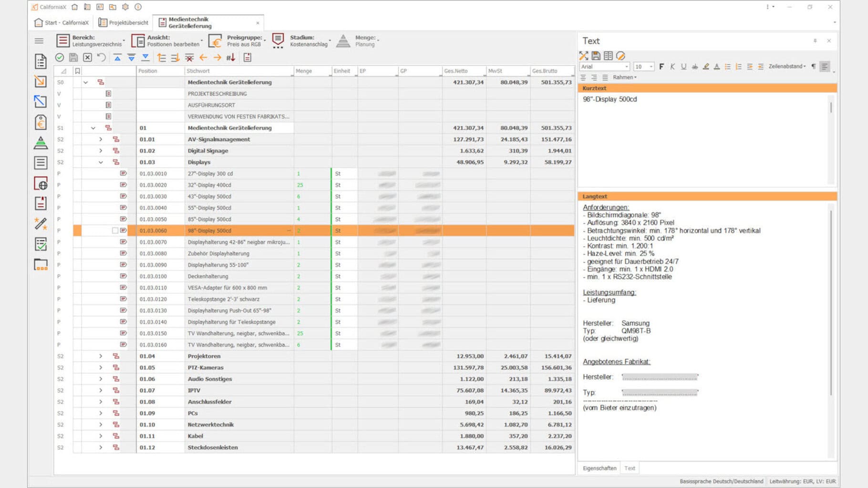
Task: Expand the 01.01 AV-Signalmanagement group
Action: tap(101, 140)
